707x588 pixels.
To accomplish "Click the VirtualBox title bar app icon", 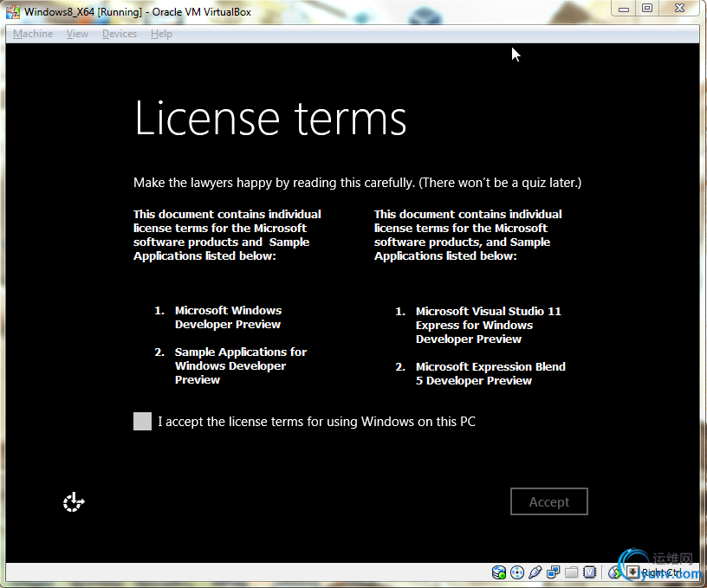I will pyautogui.click(x=13, y=12).
